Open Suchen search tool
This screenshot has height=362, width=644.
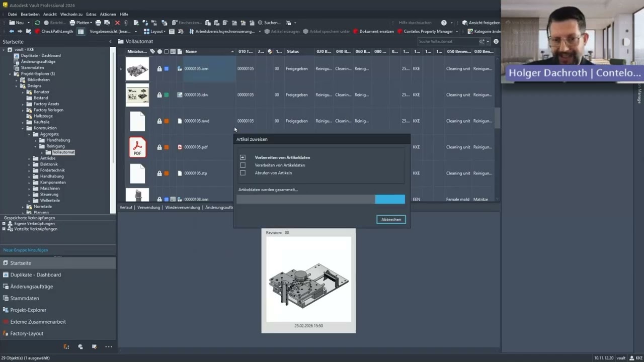pos(269,23)
